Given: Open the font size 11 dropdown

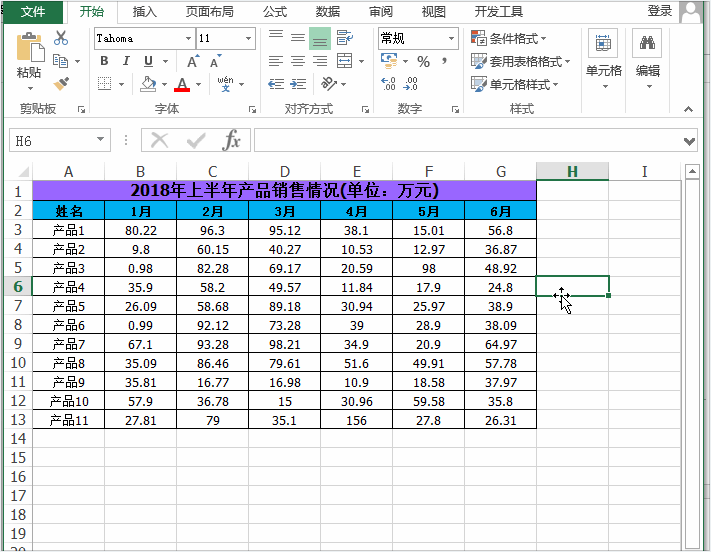Looking at the screenshot, I should click(x=248, y=39).
